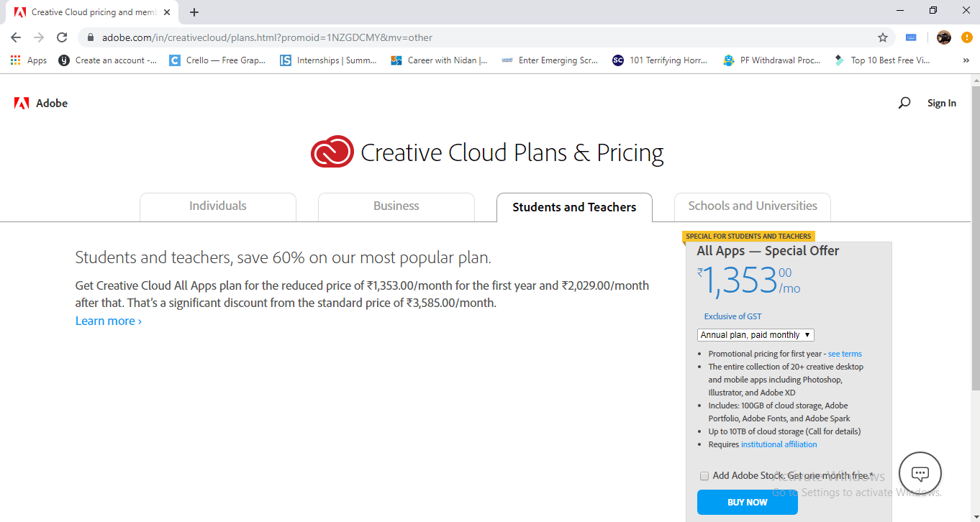
Task: Go back using the back arrow icon
Action: coord(15,37)
